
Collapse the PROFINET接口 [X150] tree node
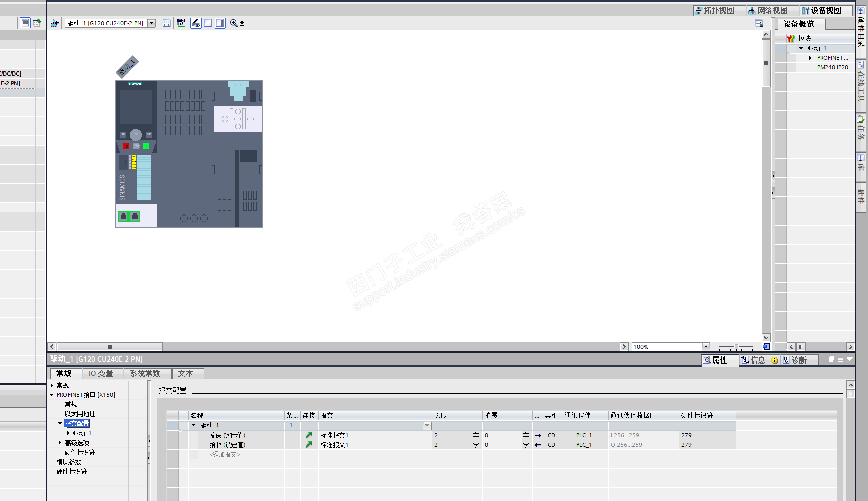(x=52, y=395)
